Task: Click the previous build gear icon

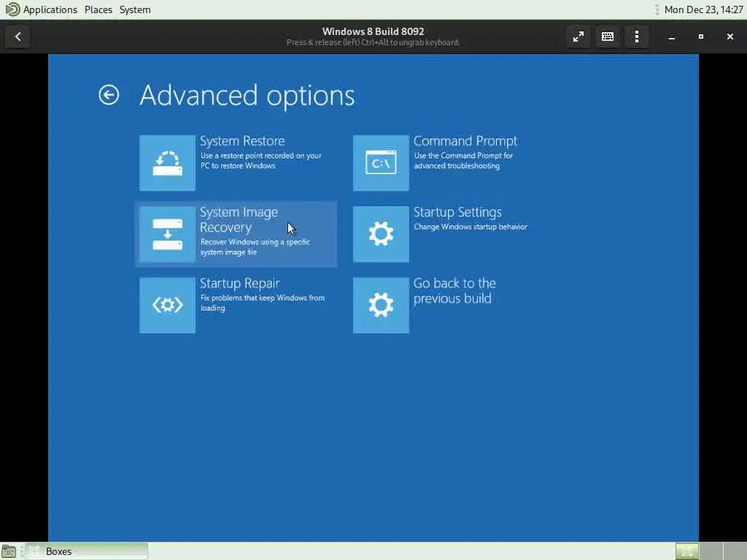Action: click(x=381, y=306)
